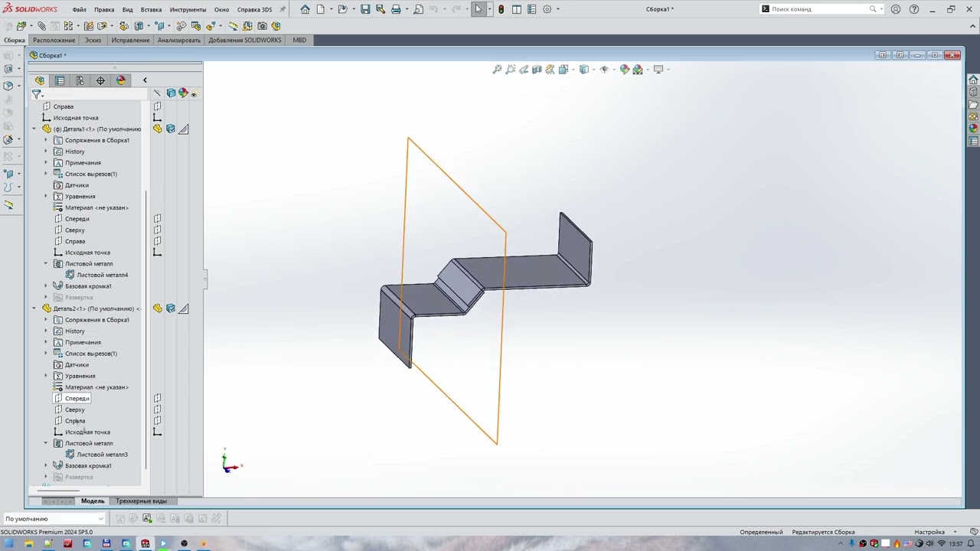This screenshot has width=980, height=551.
Task: Toggle transparency icon for Деталь1<1> row
Action: pos(183,129)
